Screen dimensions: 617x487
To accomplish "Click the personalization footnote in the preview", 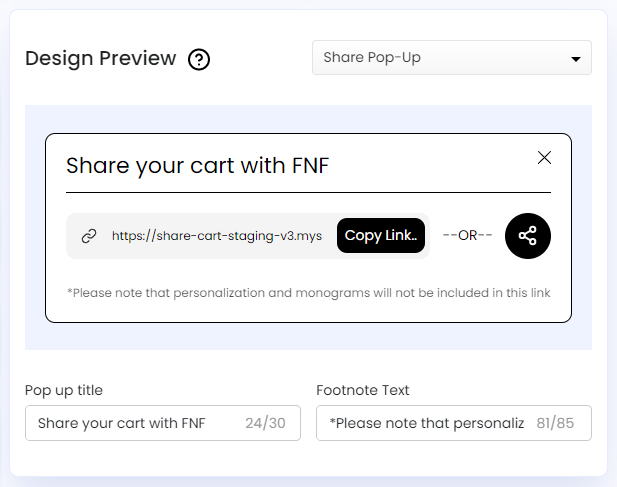I will tap(308, 293).
